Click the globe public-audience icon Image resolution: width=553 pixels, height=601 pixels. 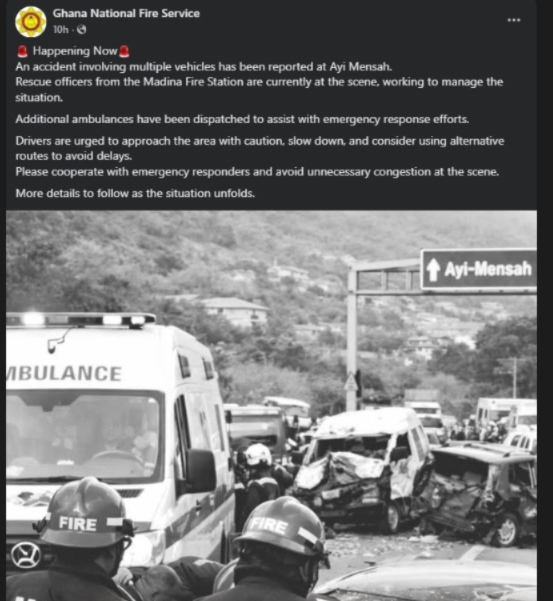coord(81,30)
